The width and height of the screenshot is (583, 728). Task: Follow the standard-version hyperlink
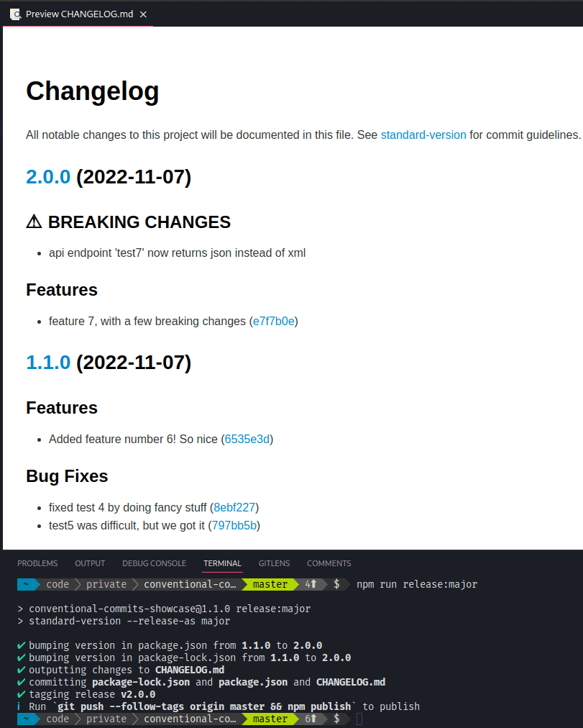[x=423, y=135]
